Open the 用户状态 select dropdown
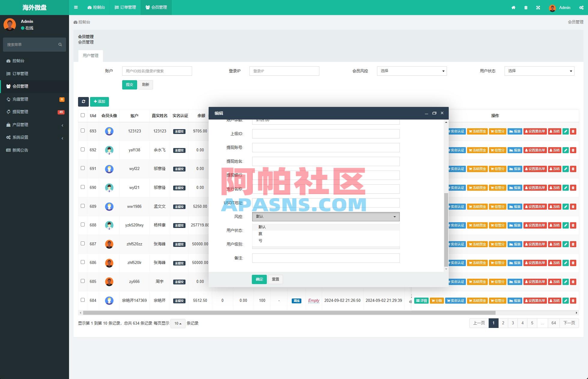 point(539,71)
